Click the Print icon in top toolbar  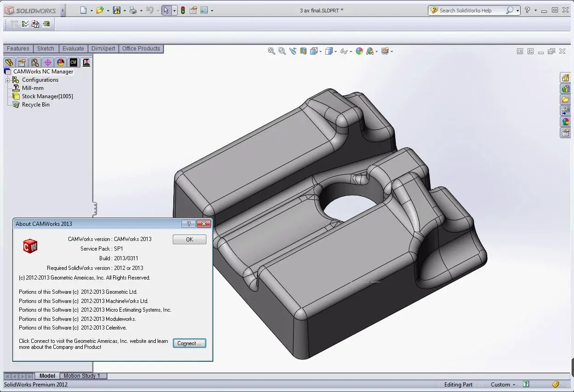coord(133,10)
